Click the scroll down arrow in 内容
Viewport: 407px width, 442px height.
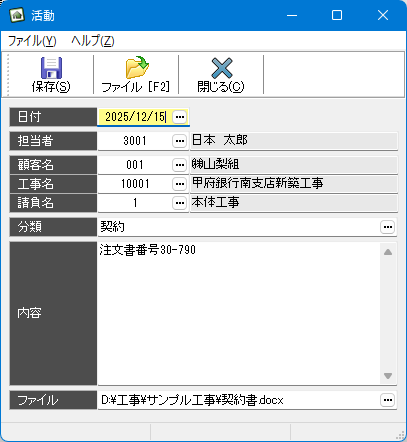tap(388, 376)
